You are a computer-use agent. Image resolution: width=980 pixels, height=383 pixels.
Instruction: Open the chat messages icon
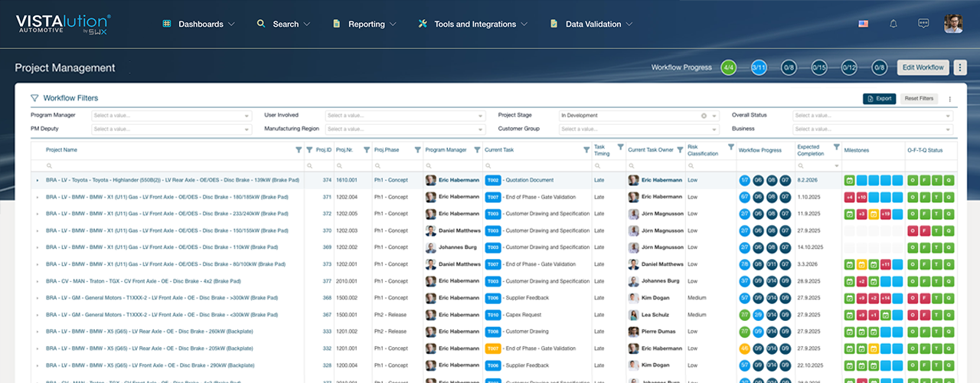(923, 24)
